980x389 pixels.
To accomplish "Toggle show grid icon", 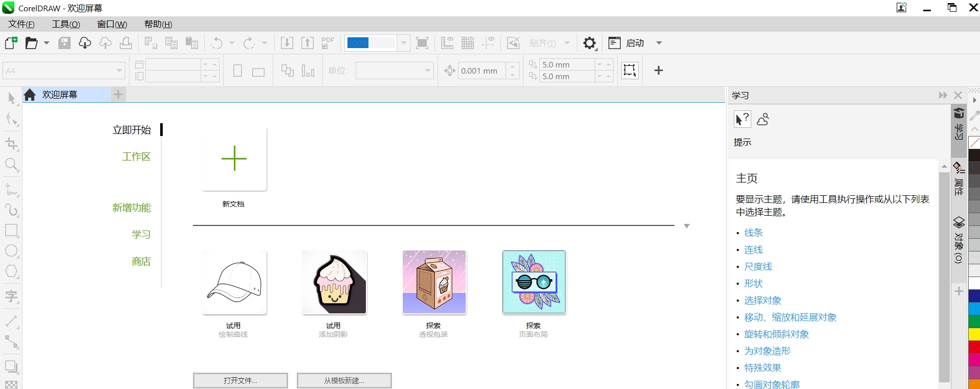I will click(x=468, y=43).
